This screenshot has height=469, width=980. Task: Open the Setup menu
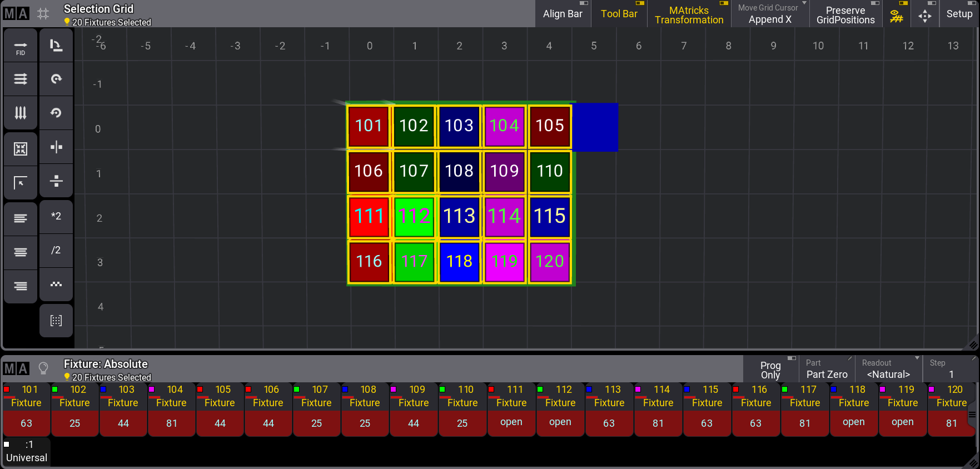(959, 14)
